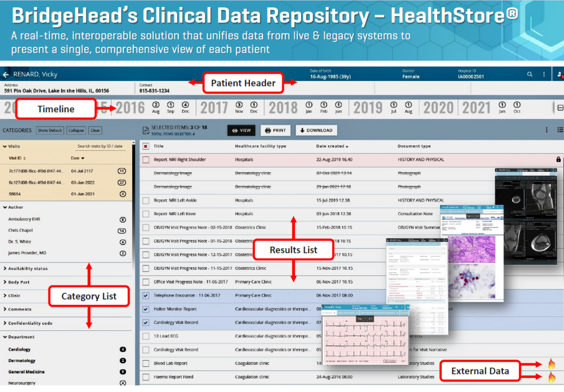Select Aug 2016 marker on timeline
The image size is (564, 392).
pyautogui.click(x=156, y=107)
